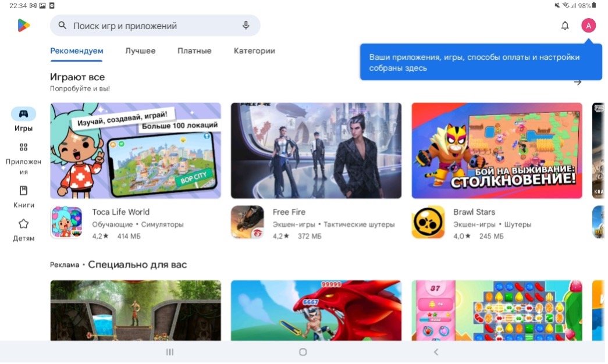Select the Games icon in sidebar
The width and height of the screenshot is (608, 364).
23,114
